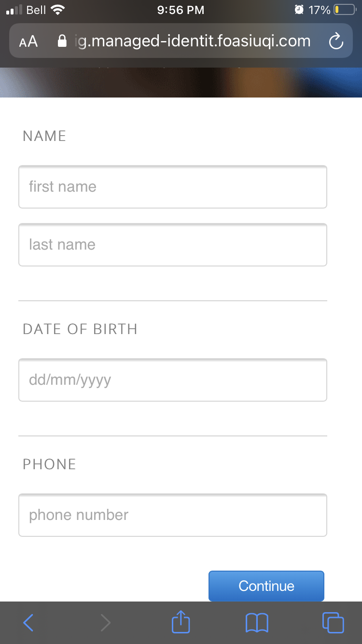Tap the battery indicator in status bar
This screenshot has height=644, width=362.
click(344, 10)
